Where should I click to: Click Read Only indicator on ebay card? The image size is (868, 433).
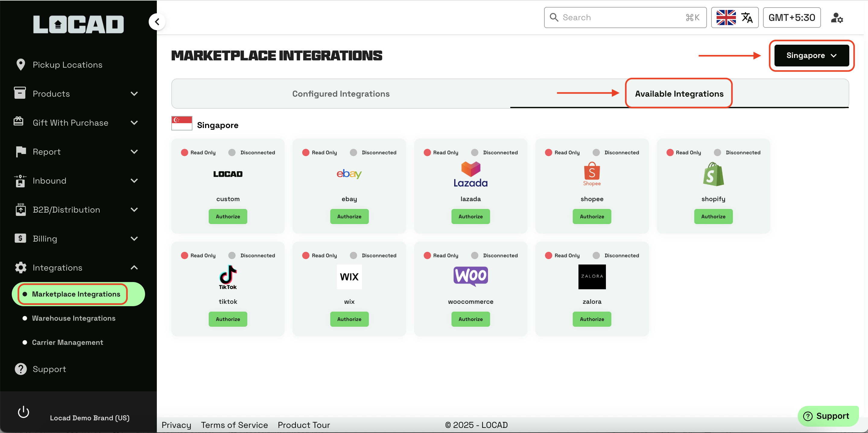[306, 152]
